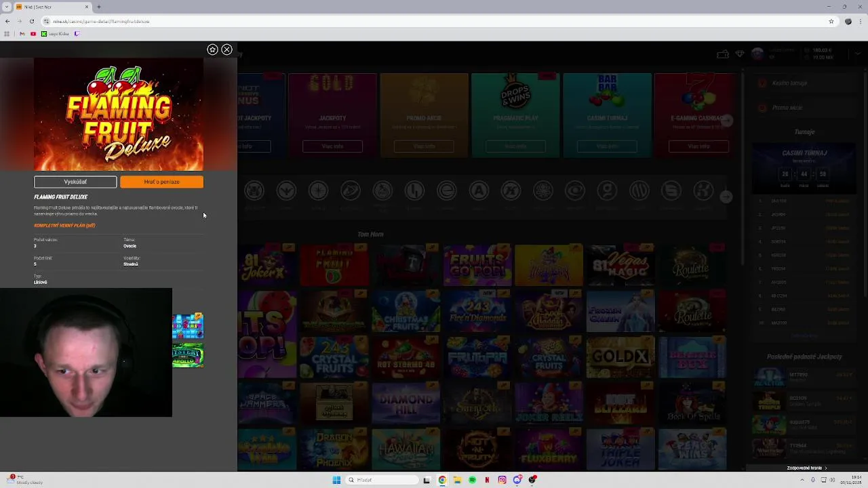The image size is (868, 488).
Task: Open OBS Studio from the taskbar
Action: click(x=532, y=480)
